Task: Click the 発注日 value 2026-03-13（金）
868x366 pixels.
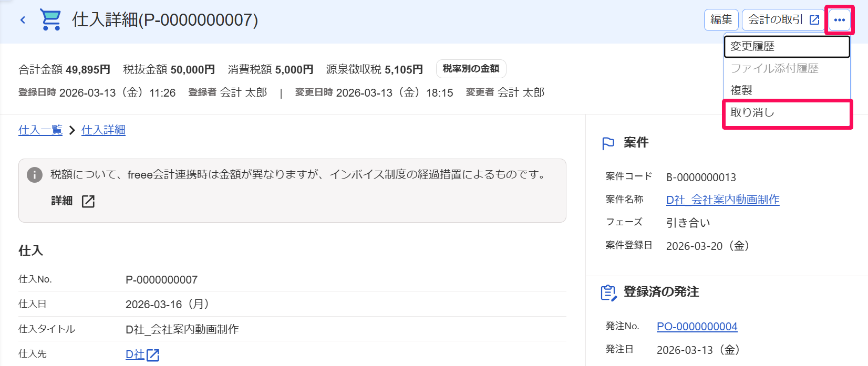Action: [699, 350]
